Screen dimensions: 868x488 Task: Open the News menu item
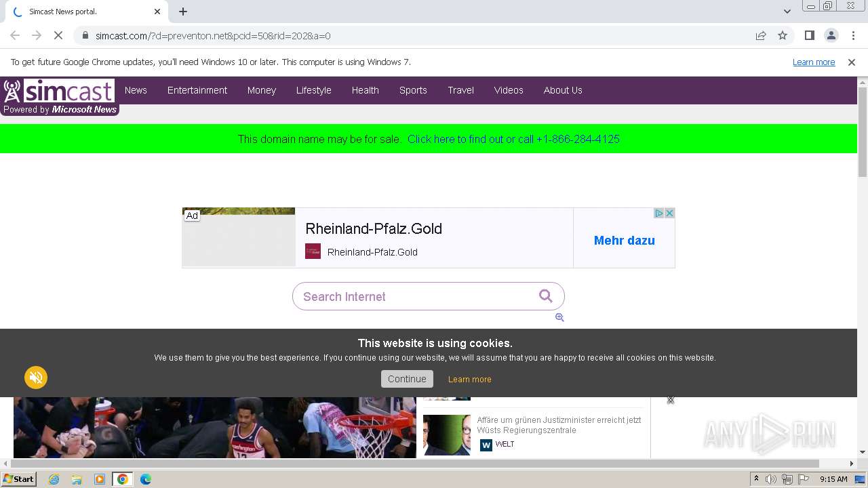pyautogui.click(x=136, y=90)
